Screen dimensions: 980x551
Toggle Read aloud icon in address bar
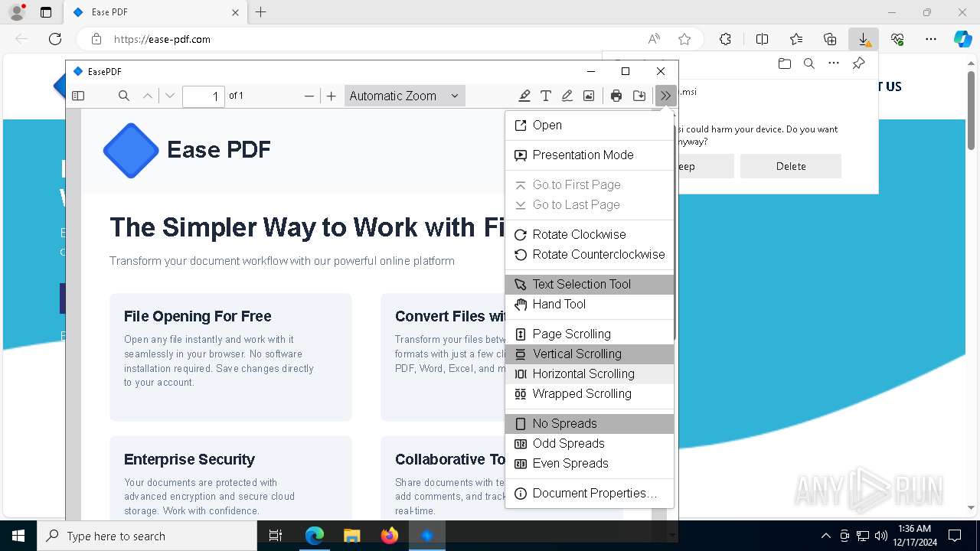(x=654, y=39)
